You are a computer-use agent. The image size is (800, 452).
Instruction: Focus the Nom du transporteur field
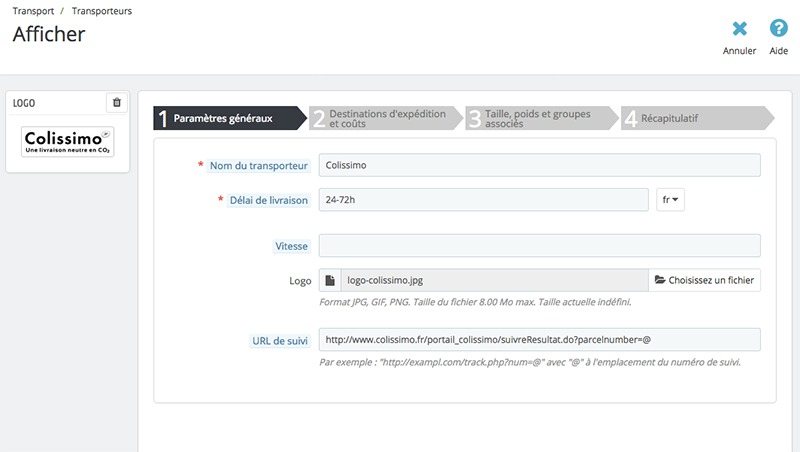pyautogui.click(x=539, y=165)
